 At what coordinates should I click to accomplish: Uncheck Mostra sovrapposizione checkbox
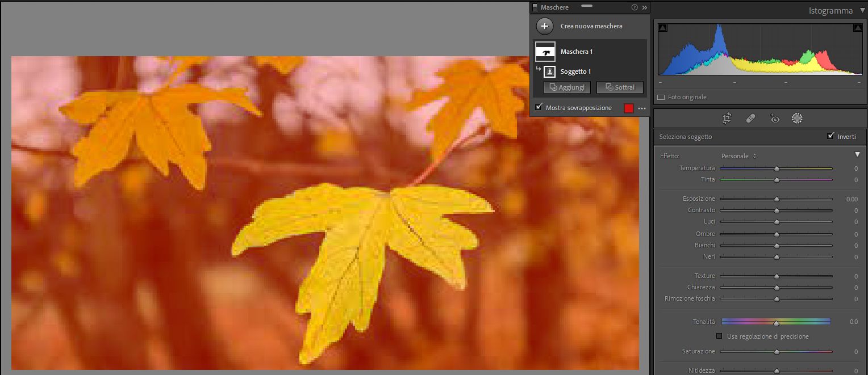(x=539, y=107)
